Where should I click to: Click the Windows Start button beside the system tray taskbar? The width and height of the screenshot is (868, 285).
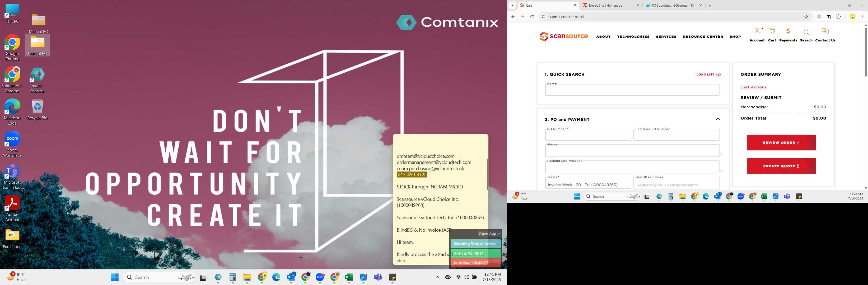[115, 277]
